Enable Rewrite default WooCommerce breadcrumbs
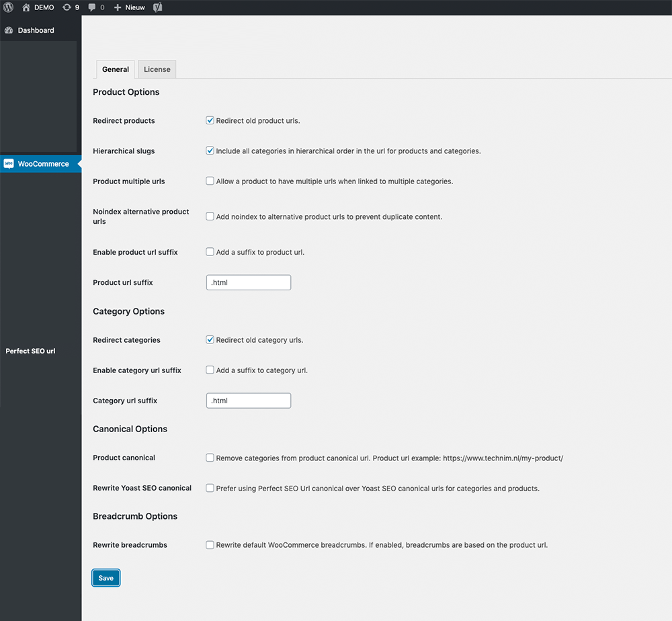Image resolution: width=672 pixels, height=621 pixels. pyautogui.click(x=210, y=544)
